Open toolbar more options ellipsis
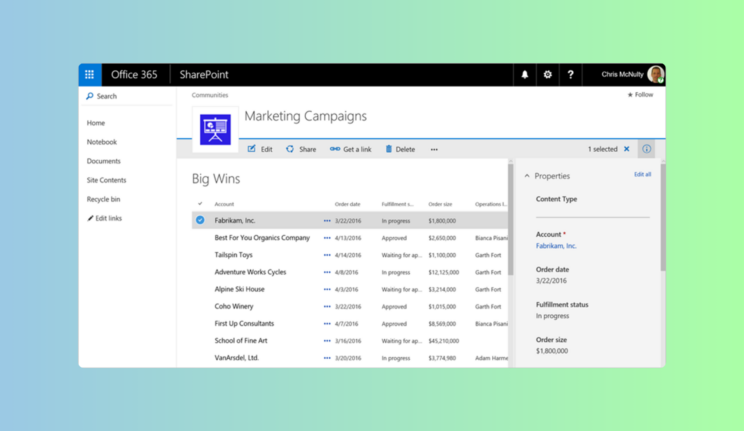This screenshot has width=744, height=431. point(434,150)
